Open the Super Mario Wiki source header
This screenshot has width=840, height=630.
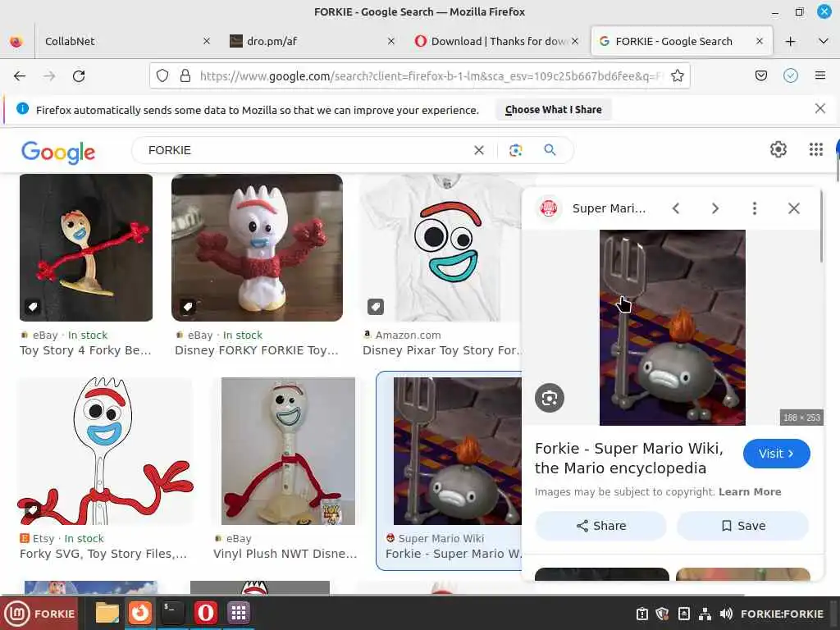(x=592, y=208)
